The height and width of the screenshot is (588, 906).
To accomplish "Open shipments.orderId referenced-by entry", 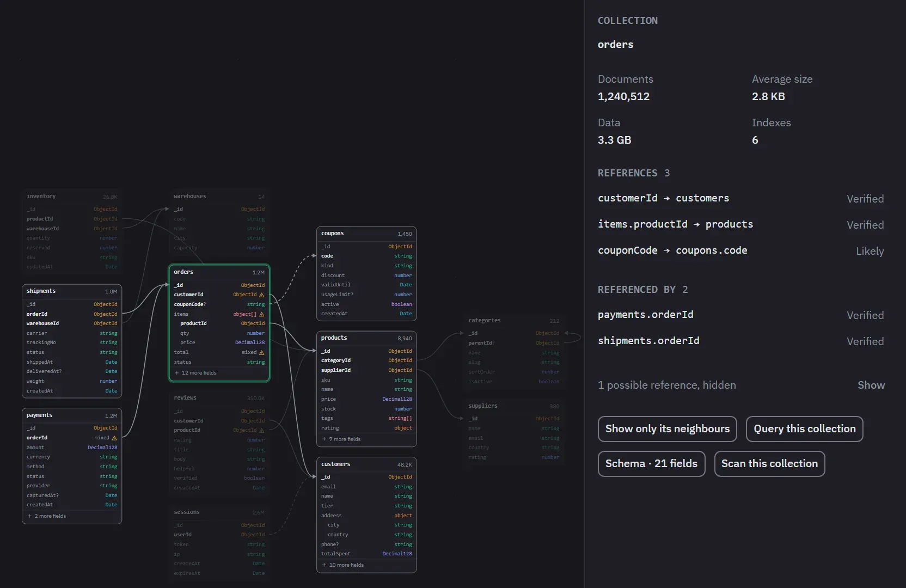I will pyautogui.click(x=741, y=341).
